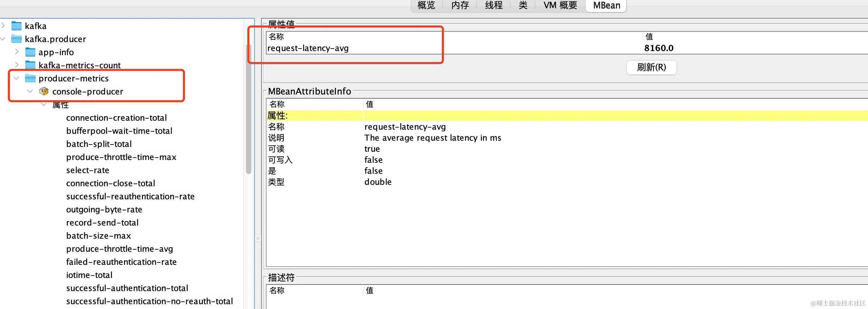Click the 8160.0 attribute value cell
The height and width of the screenshot is (309, 868).
click(x=659, y=48)
